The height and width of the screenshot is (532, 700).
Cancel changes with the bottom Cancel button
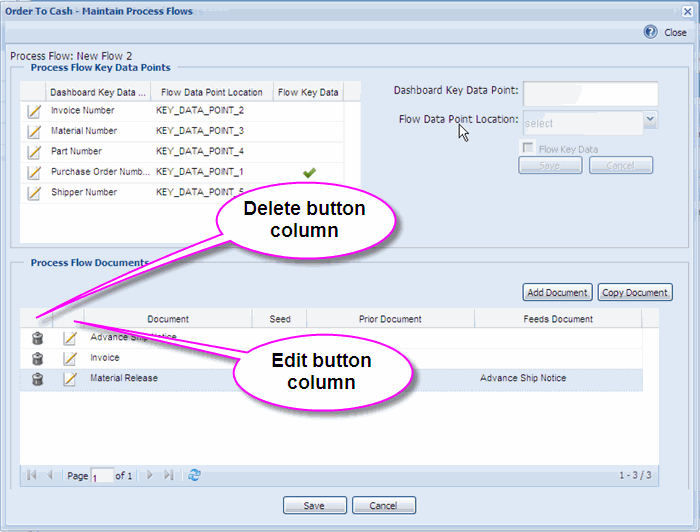383,506
